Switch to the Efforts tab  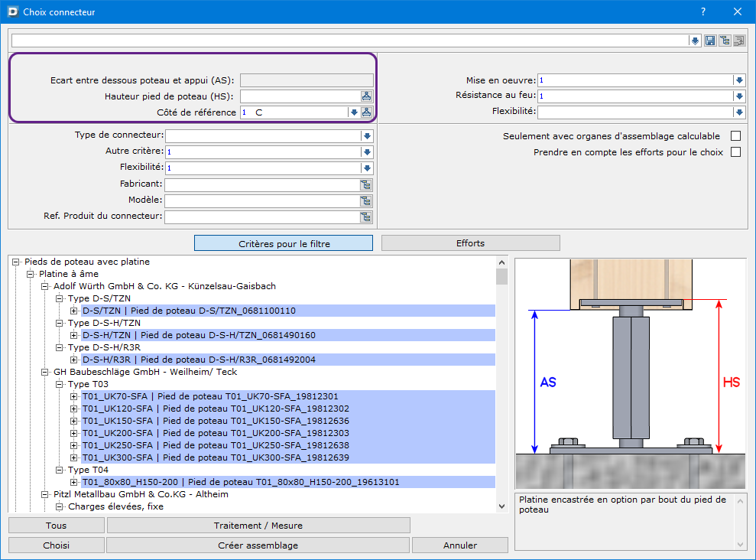coord(470,243)
